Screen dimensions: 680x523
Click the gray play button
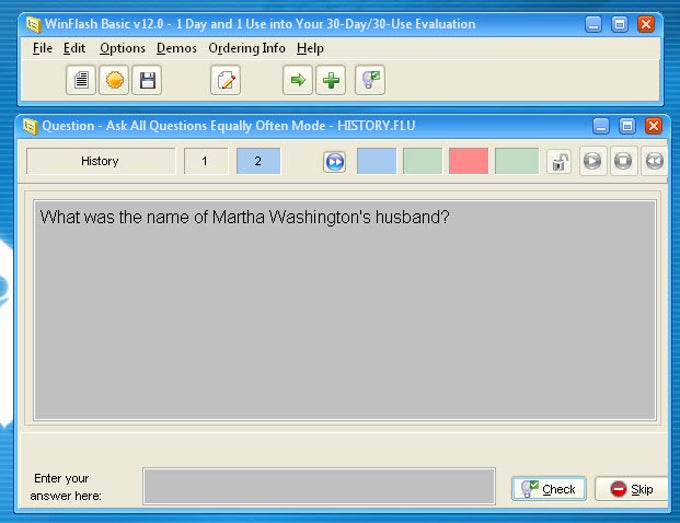(592, 161)
